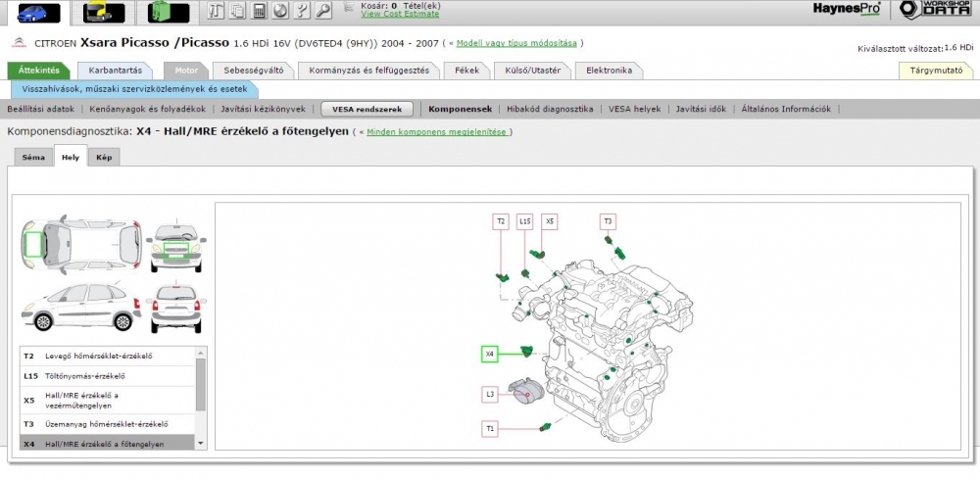Click rear-view car thumbnail
The image size is (980, 479).
[x=176, y=307]
